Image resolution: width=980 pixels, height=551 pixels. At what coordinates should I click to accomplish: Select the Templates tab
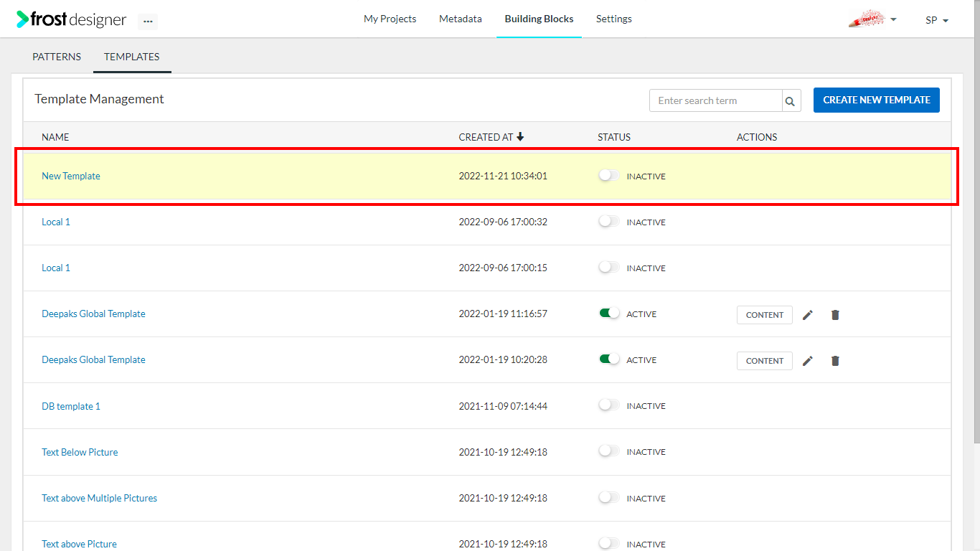pyautogui.click(x=132, y=57)
